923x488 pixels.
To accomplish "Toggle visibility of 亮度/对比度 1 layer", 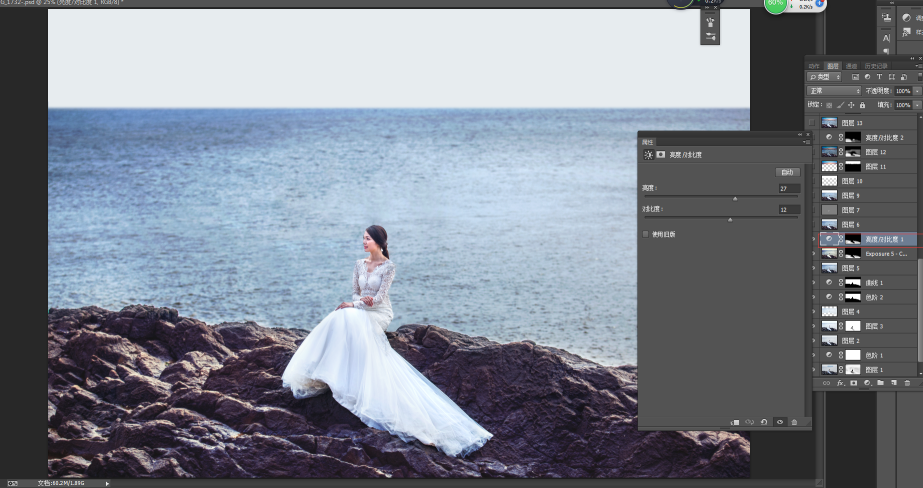I will click(x=814, y=239).
